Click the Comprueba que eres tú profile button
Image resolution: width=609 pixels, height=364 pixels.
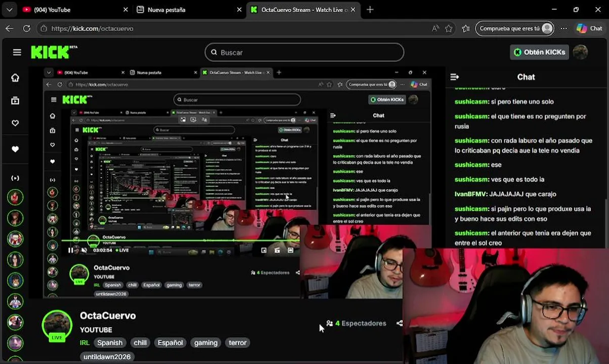click(514, 28)
